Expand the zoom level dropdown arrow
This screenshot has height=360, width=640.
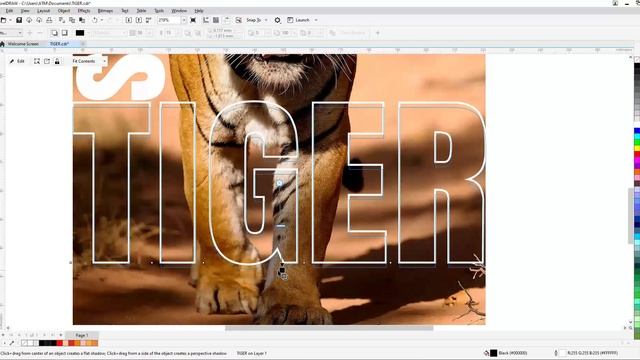[184, 20]
